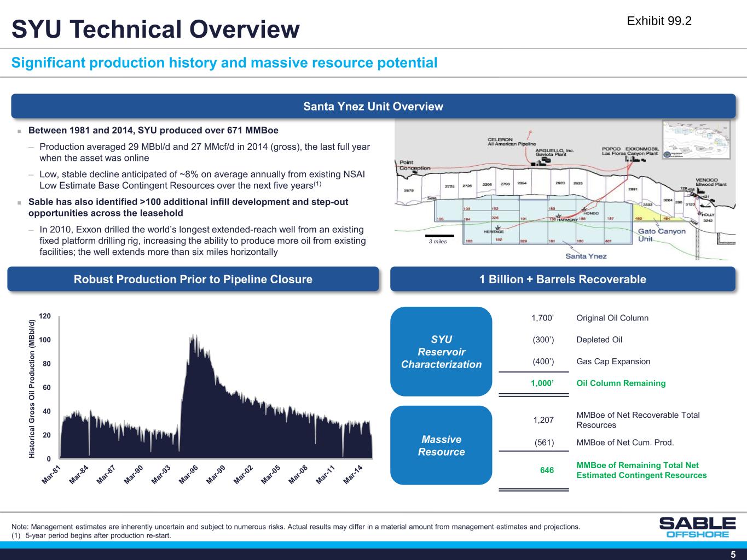
Task: Click the chart's "Historical Gross Oil Production" axis title
Action: pyautogui.click(x=33, y=388)
